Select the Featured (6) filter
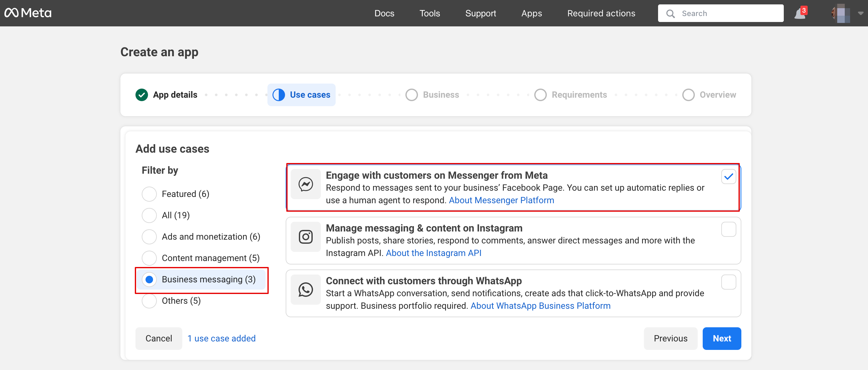This screenshot has height=370, width=868. click(x=149, y=194)
